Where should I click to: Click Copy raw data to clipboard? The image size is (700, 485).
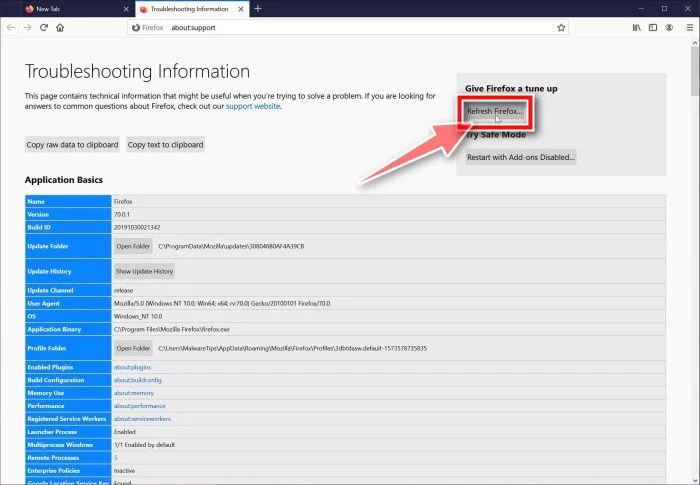pos(72,145)
